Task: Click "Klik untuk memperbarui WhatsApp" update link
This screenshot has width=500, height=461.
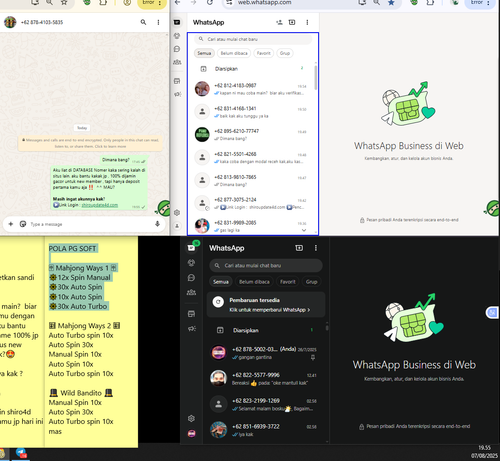Action: (x=269, y=310)
